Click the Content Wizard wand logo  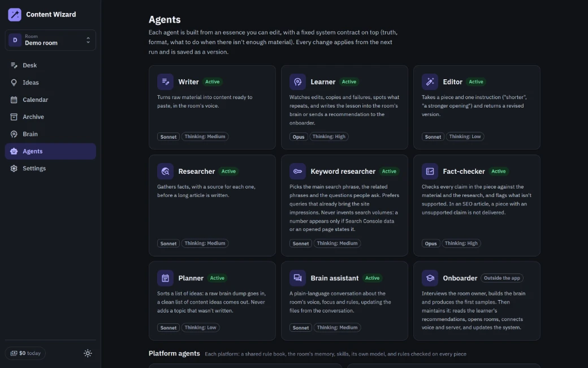pyautogui.click(x=15, y=15)
